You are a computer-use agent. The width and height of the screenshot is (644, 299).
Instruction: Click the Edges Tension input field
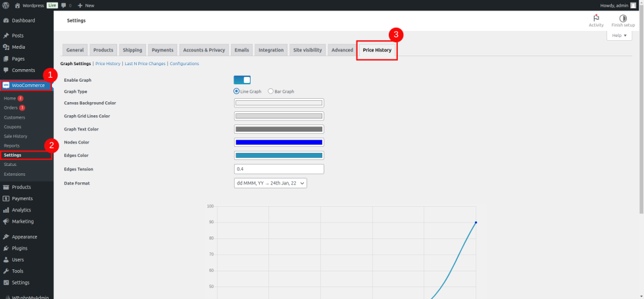pyautogui.click(x=279, y=169)
